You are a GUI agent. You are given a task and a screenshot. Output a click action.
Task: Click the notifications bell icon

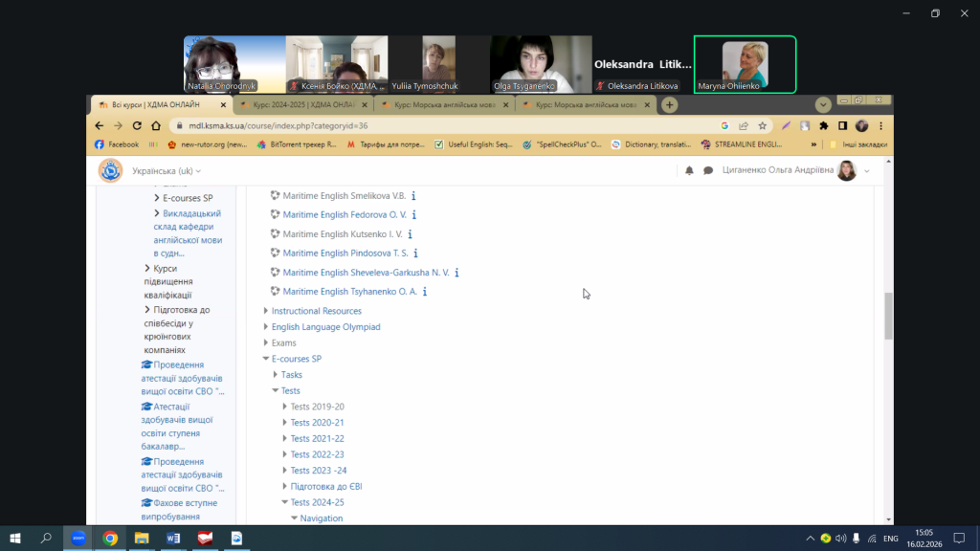(x=689, y=170)
